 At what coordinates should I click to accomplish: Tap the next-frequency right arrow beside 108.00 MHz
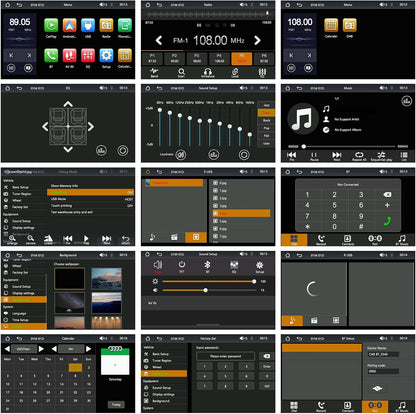pos(257,41)
